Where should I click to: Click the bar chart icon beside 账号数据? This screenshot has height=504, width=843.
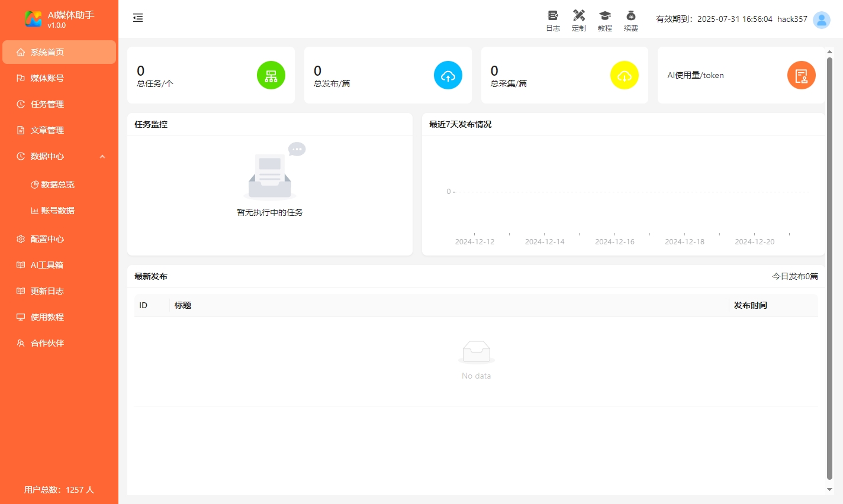pyautogui.click(x=34, y=211)
